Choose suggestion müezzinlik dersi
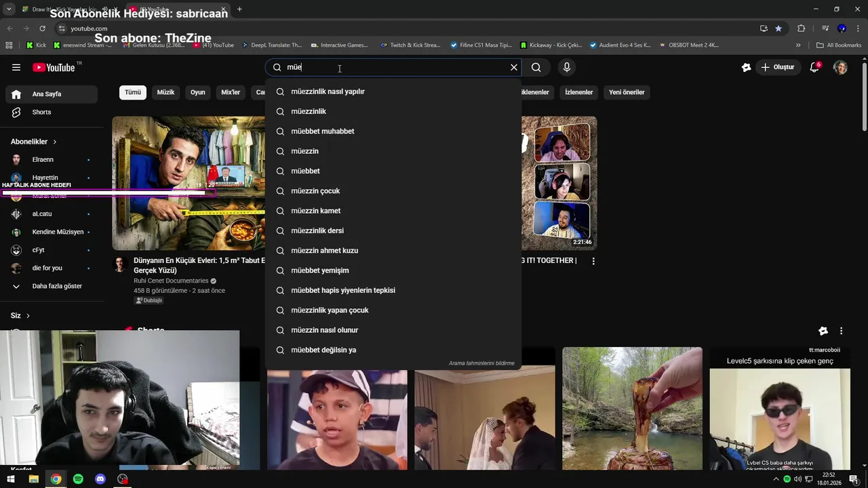868x488 pixels. 393,230
